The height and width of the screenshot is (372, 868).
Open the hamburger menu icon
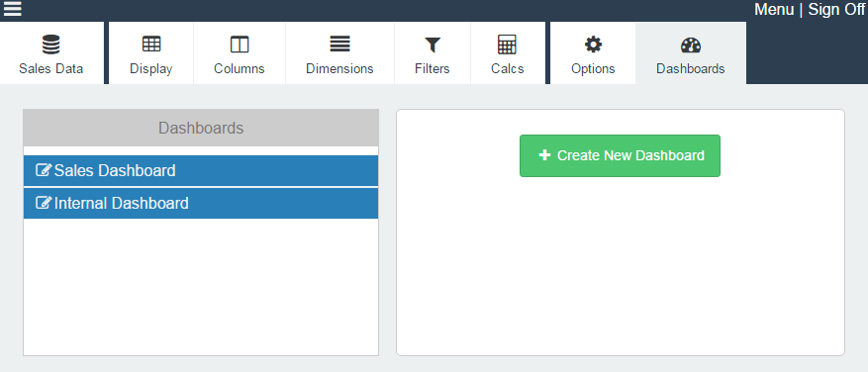click(12, 9)
